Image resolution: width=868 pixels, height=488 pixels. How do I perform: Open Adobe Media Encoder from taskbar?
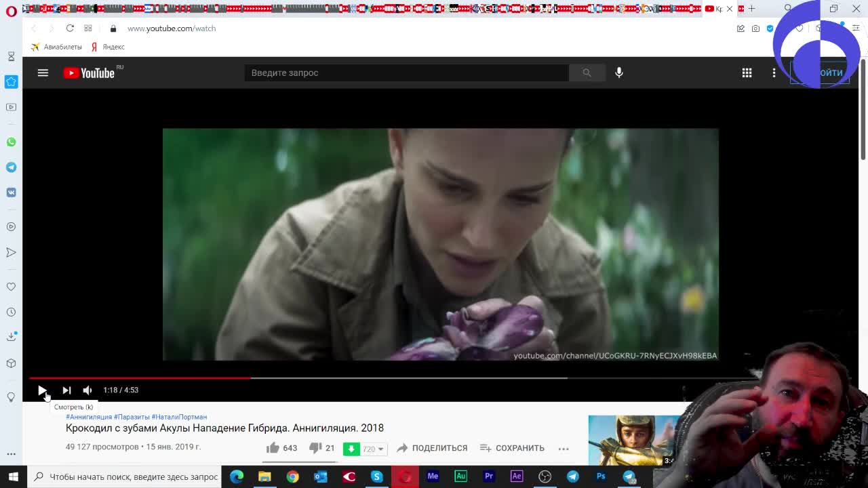(433, 476)
